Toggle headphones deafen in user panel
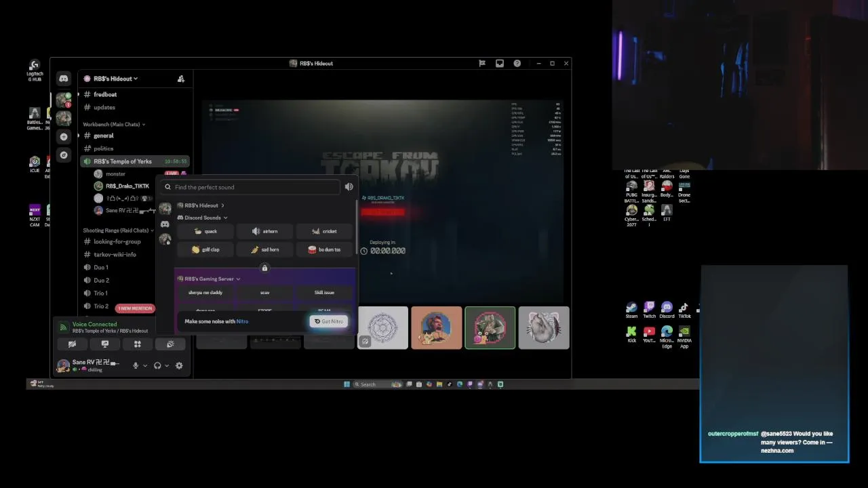868x488 pixels. pos(157,365)
